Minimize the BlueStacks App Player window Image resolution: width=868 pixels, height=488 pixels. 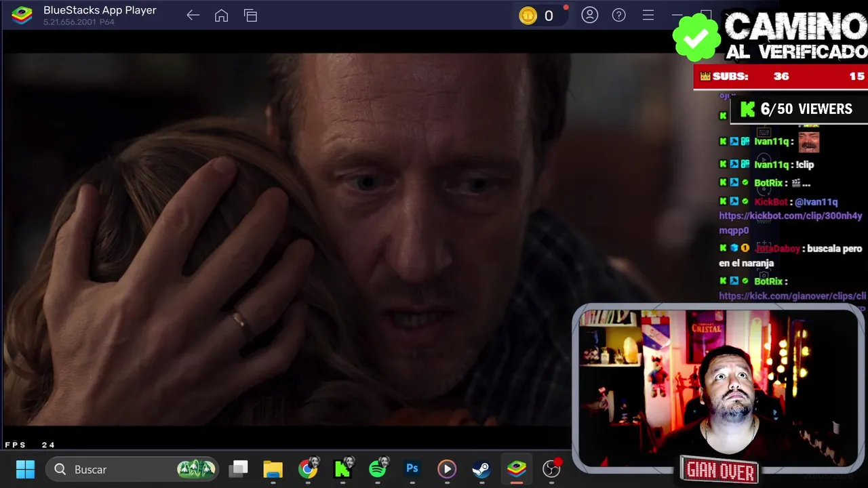point(677,15)
